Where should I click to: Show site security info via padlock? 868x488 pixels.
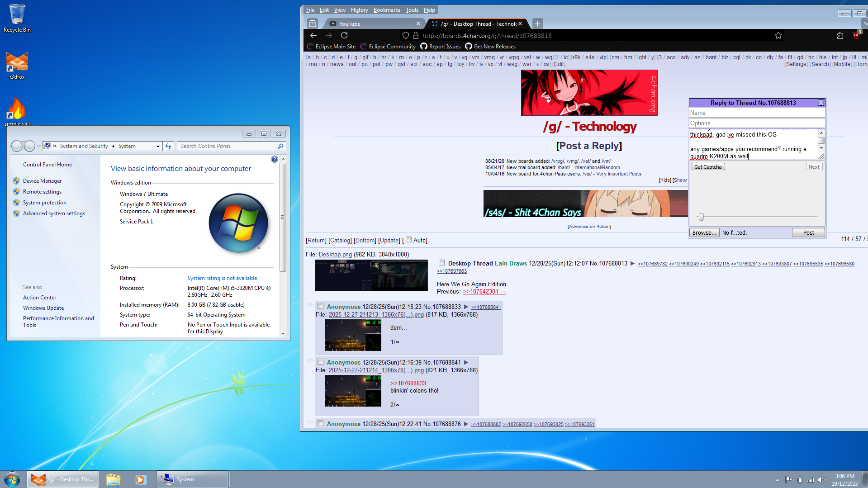pyautogui.click(x=416, y=35)
